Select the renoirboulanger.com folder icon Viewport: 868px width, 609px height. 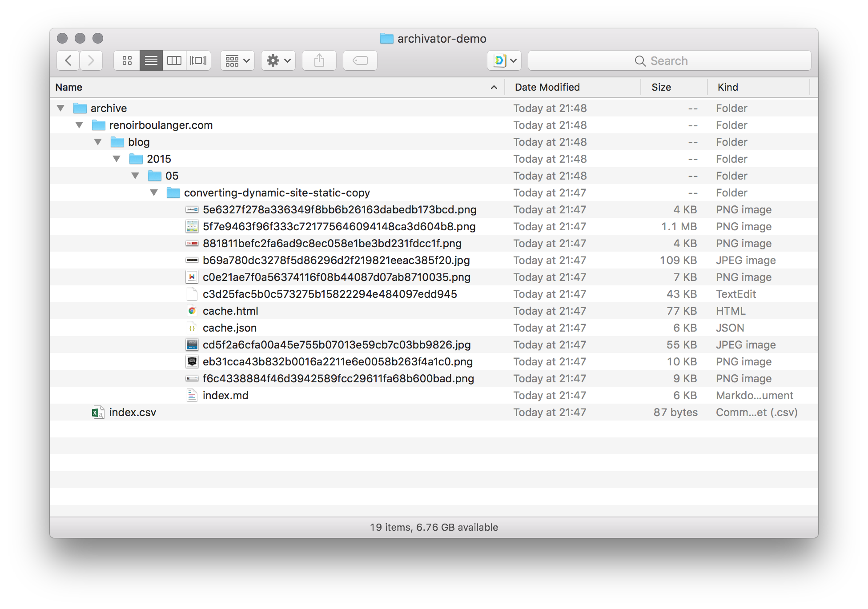[x=99, y=125]
